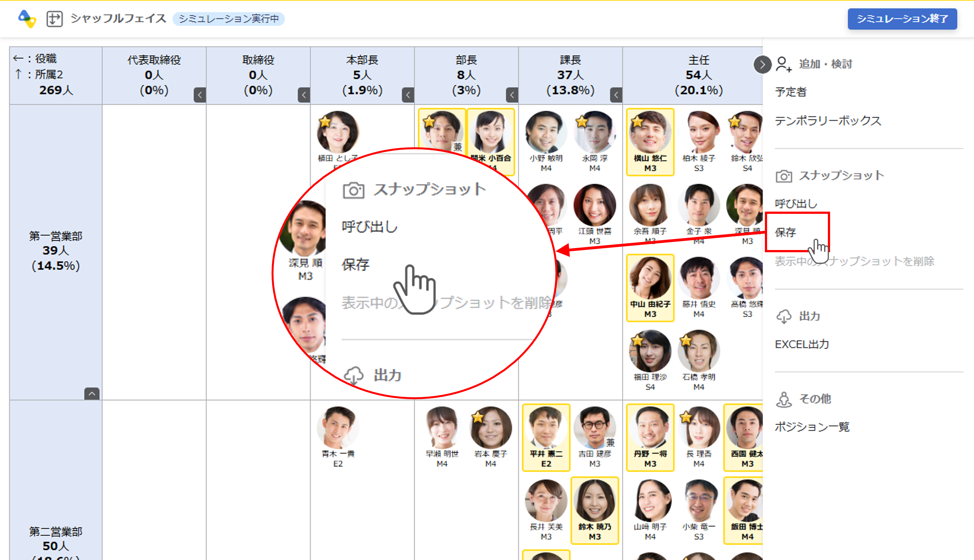Select 青木 一貴's face photo
Viewport: 974px width, 560px height.
338,428
